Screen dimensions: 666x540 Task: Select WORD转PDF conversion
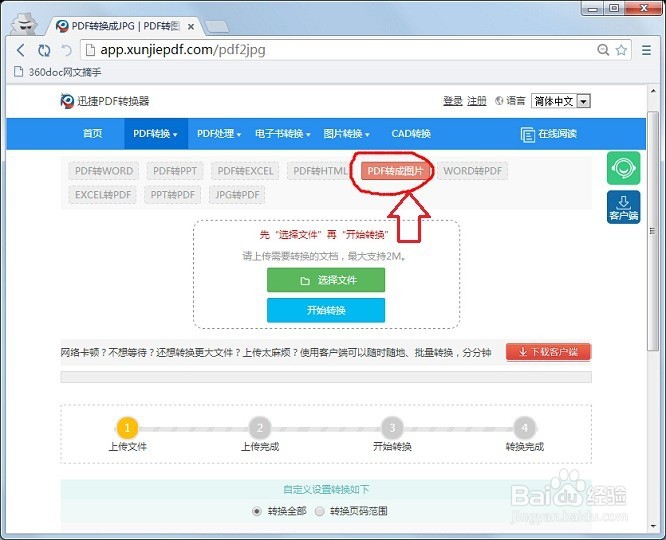point(472,171)
